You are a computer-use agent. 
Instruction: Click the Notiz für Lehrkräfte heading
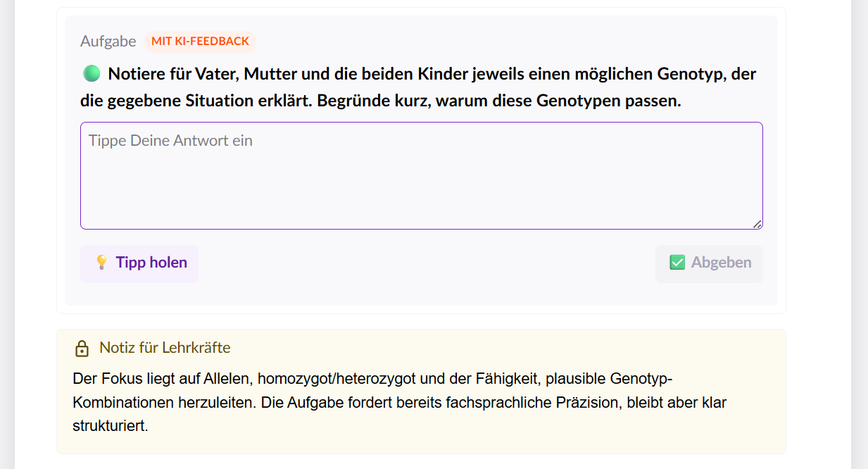pyautogui.click(x=165, y=348)
